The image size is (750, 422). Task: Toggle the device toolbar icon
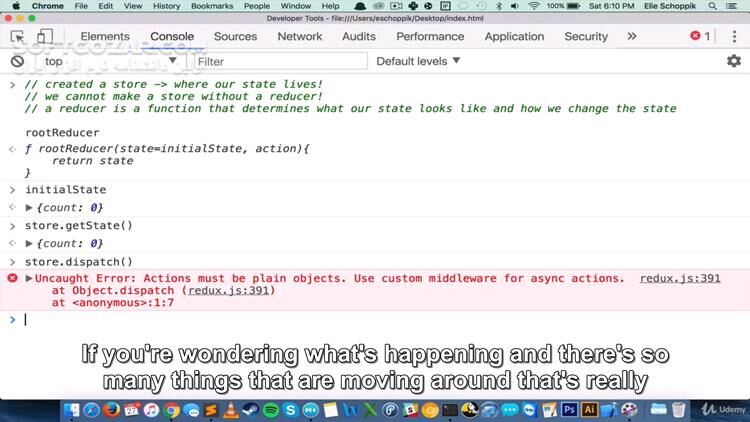pos(46,37)
